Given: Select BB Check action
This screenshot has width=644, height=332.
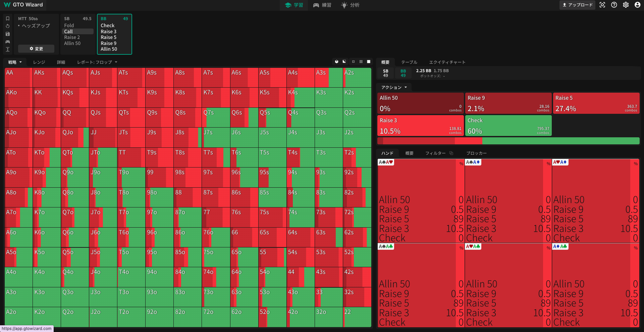Looking at the screenshot, I should [x=114, y=26].
